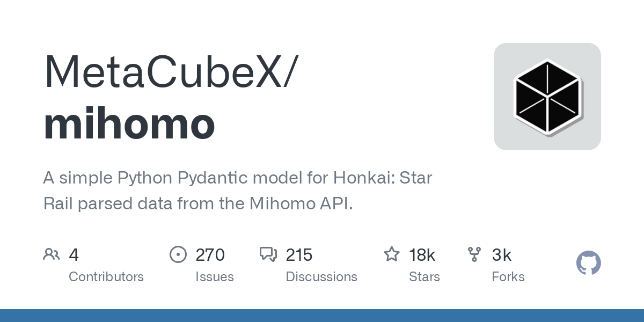Select the Issues label
This screenshot has width=644, height=322.
(215, 277)
